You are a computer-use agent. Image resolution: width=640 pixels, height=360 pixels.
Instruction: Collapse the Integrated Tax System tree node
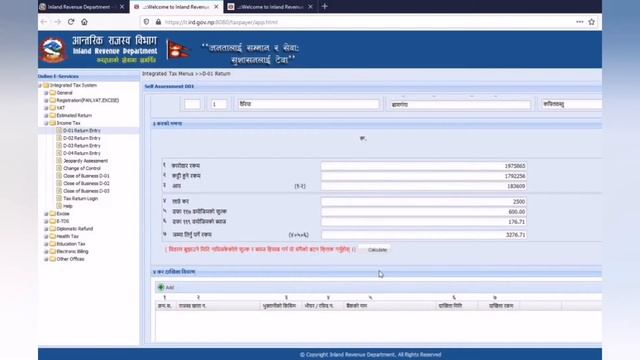coord(40,85)
